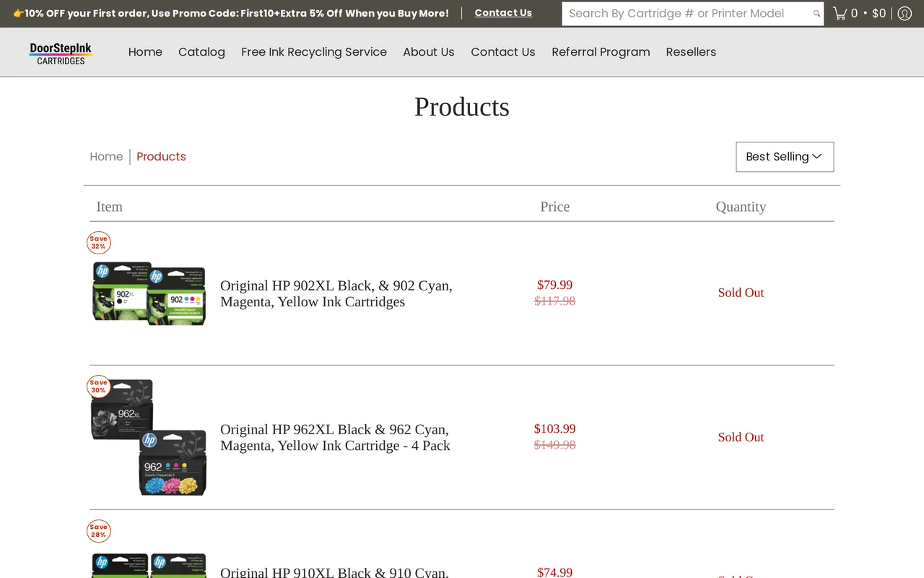This screenshot has width=924, height=578.
Task: Click the HP 902XL cartridges product image
Action: 149,293
